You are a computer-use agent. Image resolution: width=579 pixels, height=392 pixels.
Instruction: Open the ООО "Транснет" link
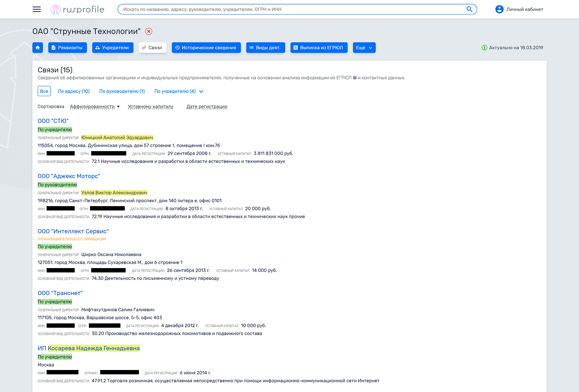pyautogui.click(x=60, y=293)
